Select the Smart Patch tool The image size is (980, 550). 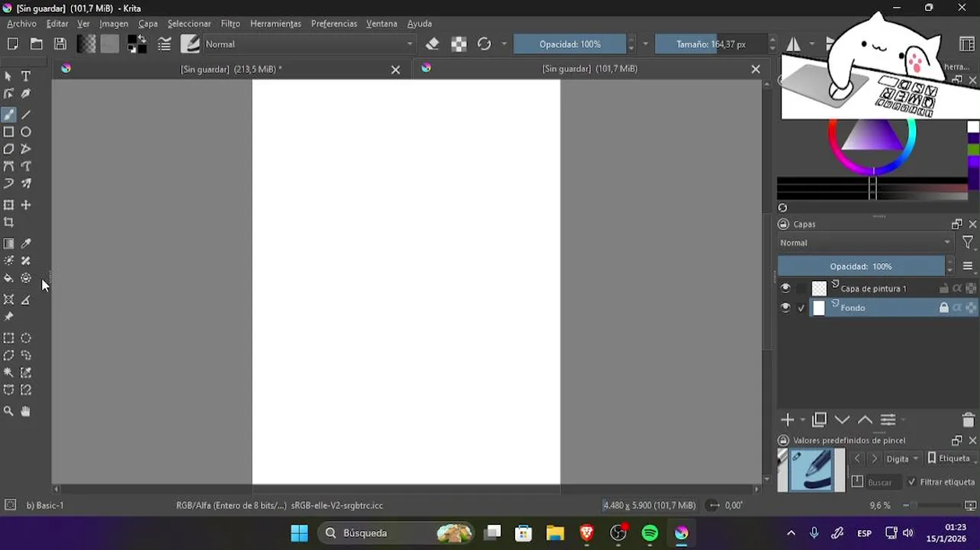click(x=26, y=260)
